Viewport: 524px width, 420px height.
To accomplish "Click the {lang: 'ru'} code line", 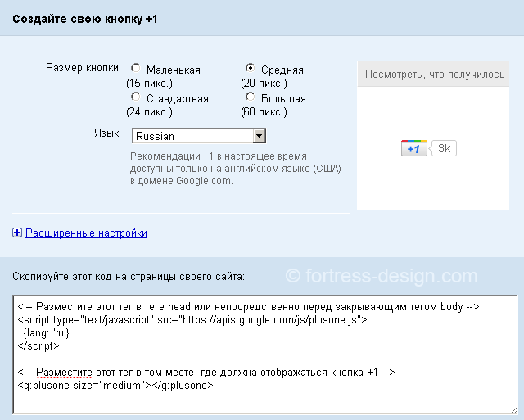I will click(47, 332).
